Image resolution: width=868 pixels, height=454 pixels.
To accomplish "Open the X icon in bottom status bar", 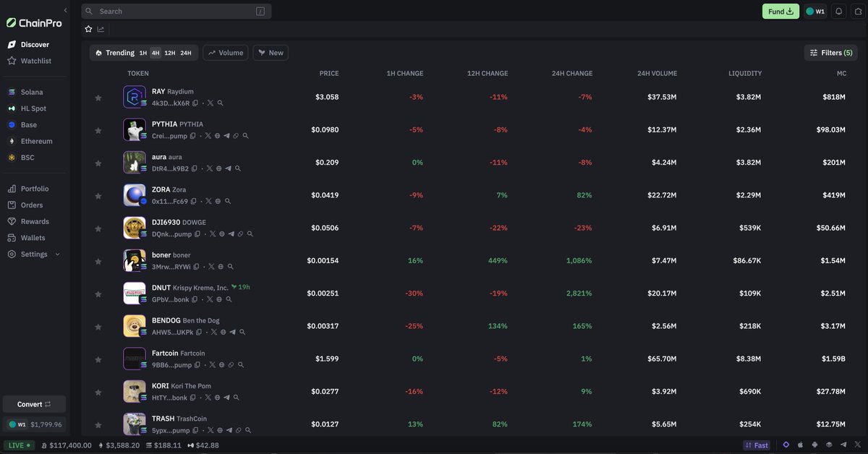I will click(x=857, y=445).
